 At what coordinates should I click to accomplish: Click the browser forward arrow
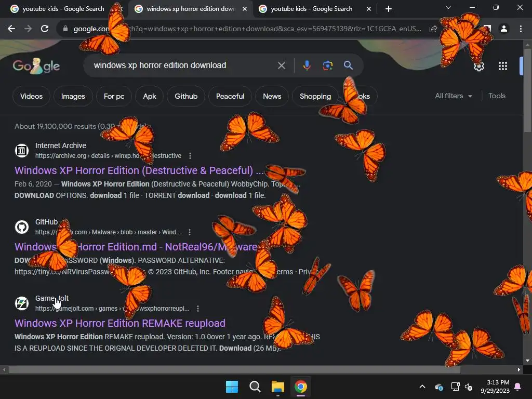tap(28, 29)
